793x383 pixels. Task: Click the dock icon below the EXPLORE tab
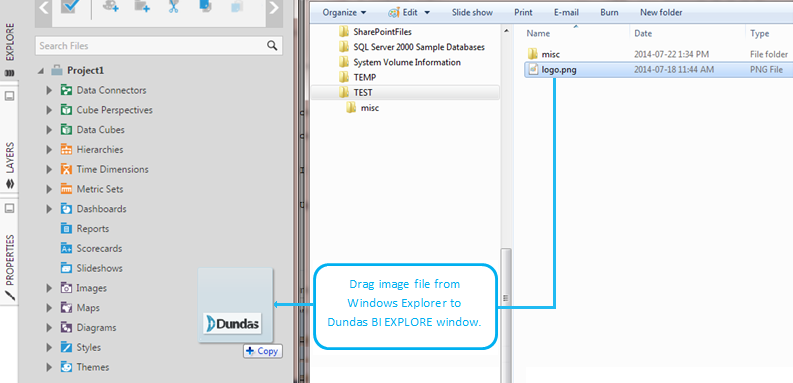click(x=9, y=97)
